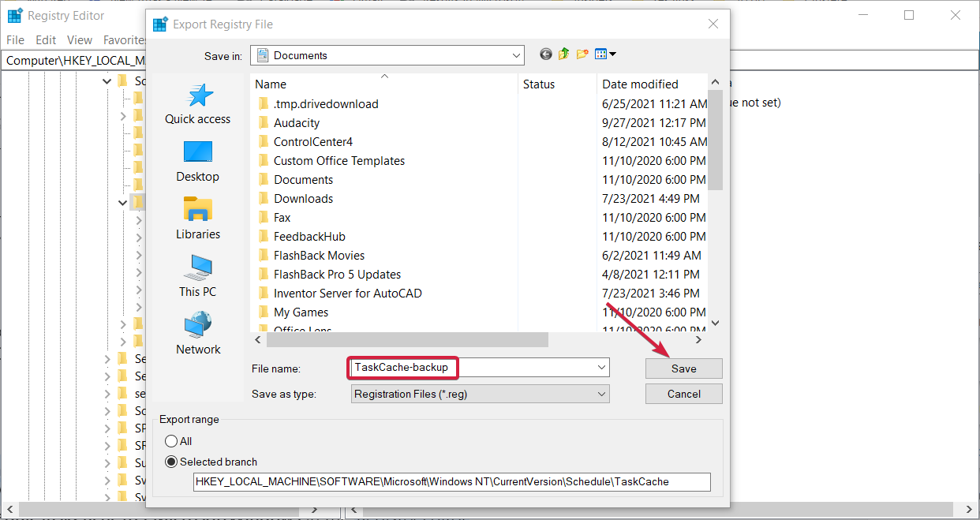Image resolution: width=980 pixels, height=520 pixels.
Task: Open the View Menu icon
Action: click(605, 54)
